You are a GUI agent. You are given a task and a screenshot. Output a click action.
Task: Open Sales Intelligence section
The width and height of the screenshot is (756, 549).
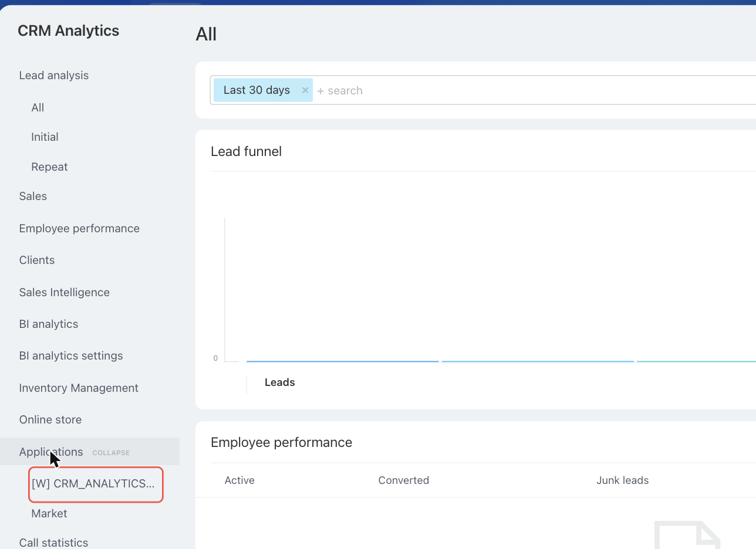coord(65,292)
